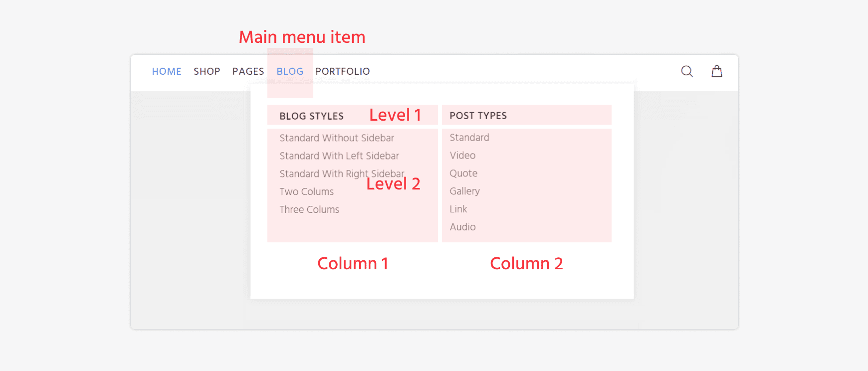868x371 pixels.
Task: Choose Standard With Right Sidebar layout
Action: pyautogui.click(x=342, y=174)
